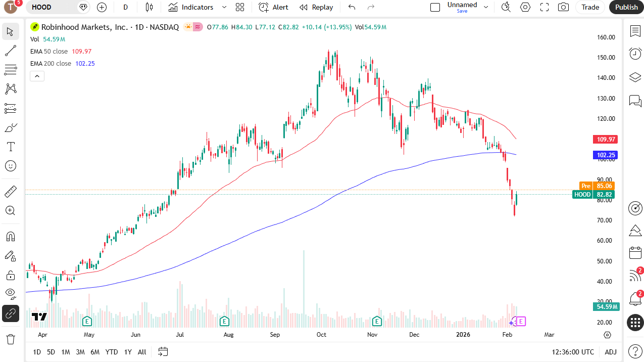Click the chain-link icon in the left toolbar
The image size is (644, 362).
[11, 313]
